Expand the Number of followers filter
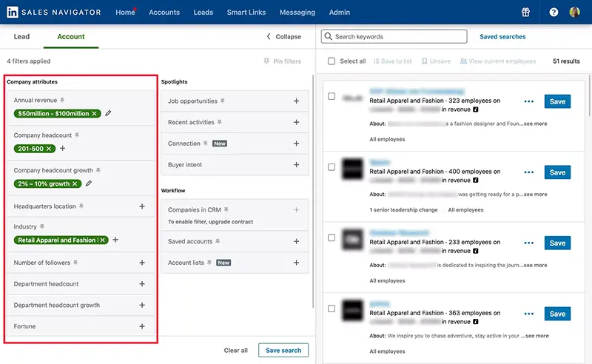 pos(142,263)
